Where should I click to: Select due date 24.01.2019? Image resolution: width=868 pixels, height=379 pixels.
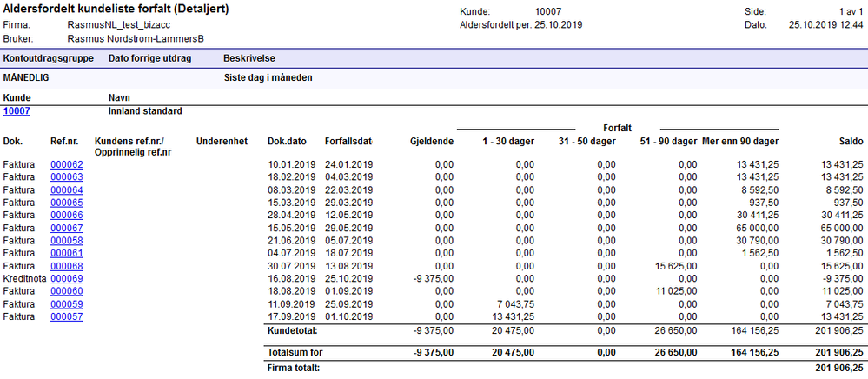tap(348, 164)
